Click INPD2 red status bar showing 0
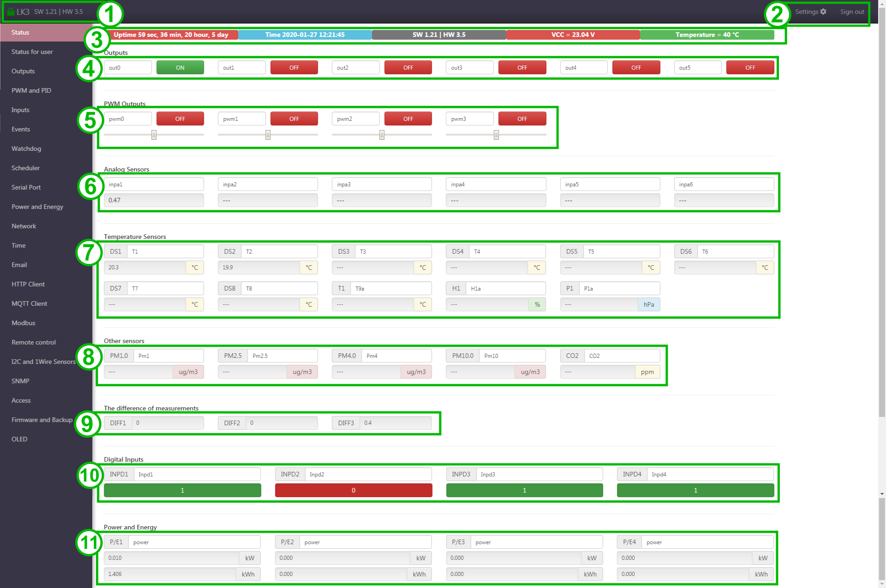The image size is (886, 588). click(x=353, y=490)
